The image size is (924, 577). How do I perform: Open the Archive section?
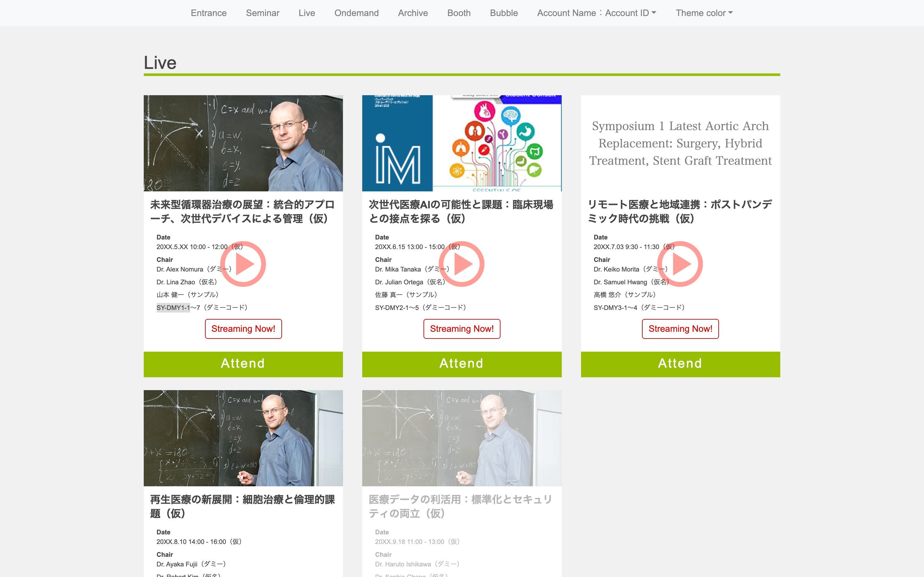pos(413,13)
